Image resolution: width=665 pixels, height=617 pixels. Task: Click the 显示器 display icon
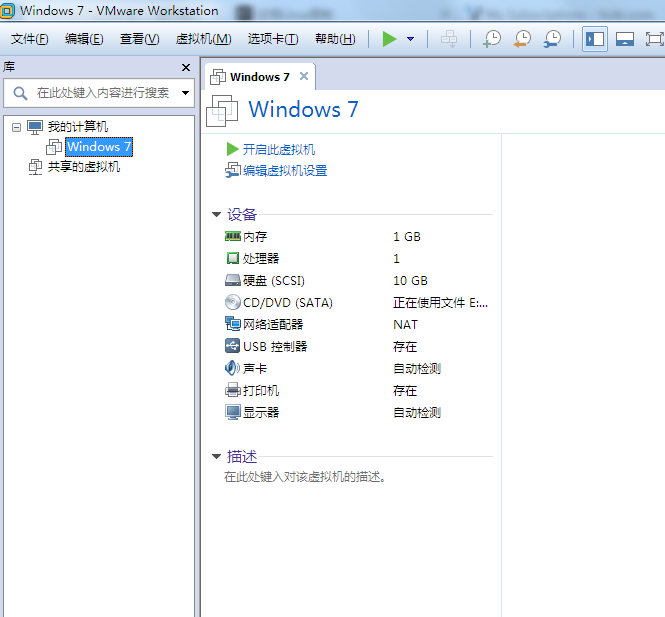(233, 412)
